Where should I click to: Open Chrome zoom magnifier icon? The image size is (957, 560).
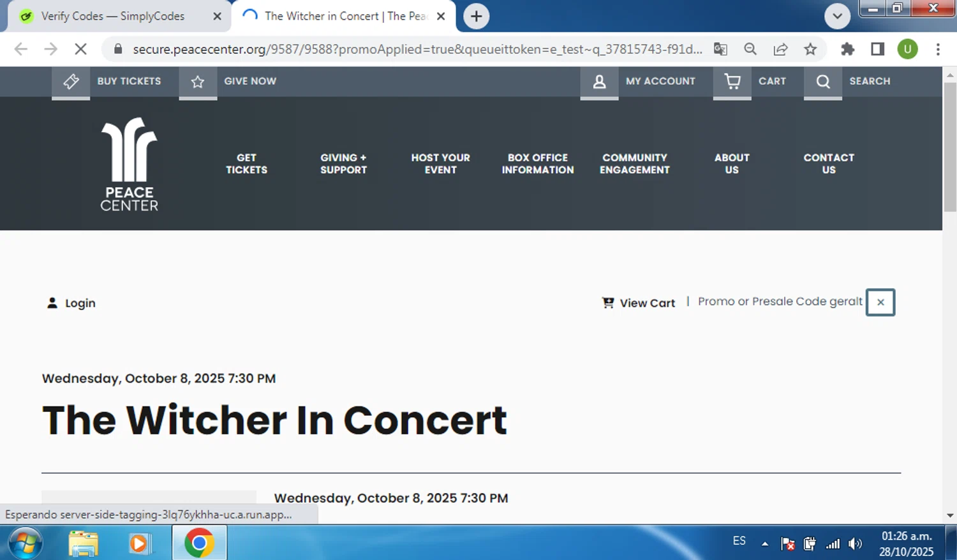[750, 49]
